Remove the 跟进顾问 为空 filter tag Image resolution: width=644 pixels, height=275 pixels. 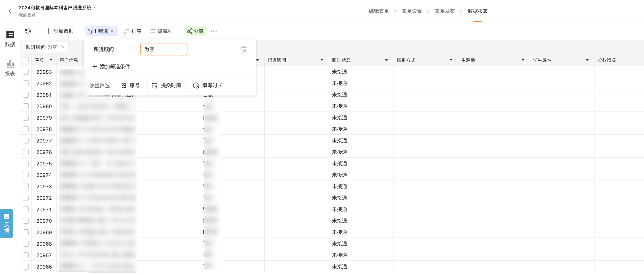tap(63, 47)
